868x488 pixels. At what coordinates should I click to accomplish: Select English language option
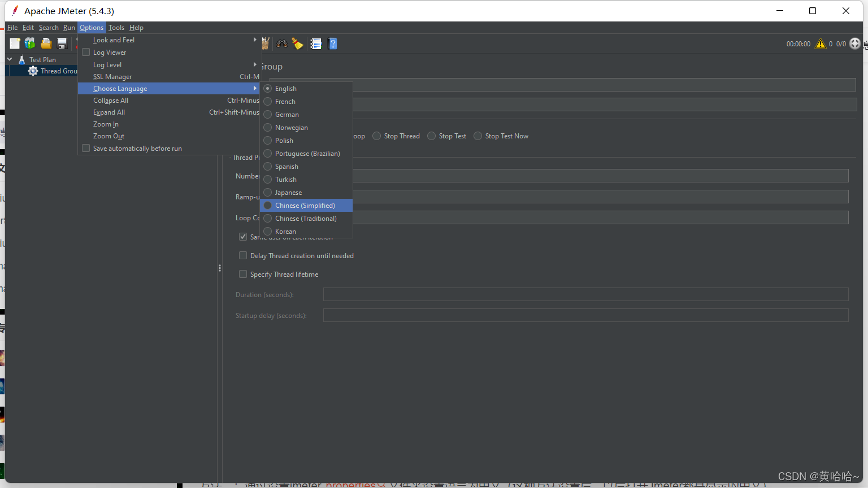306,88
